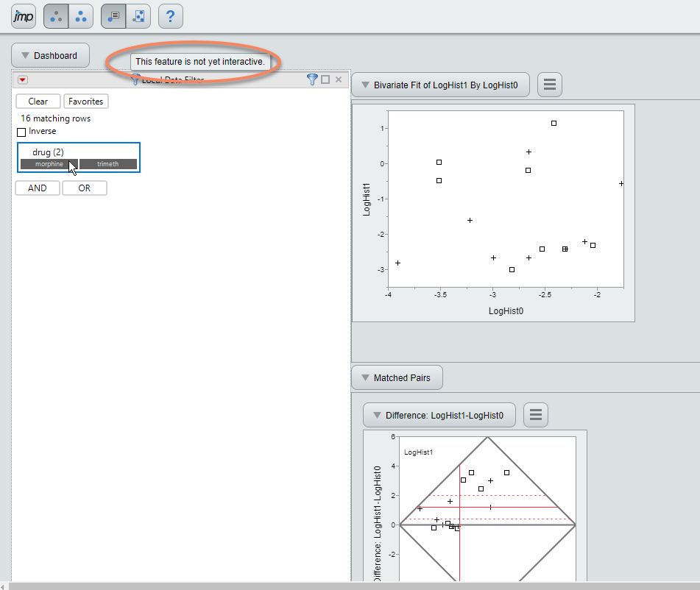This screenshot has width=700, height=590.
Task: Click the AND filter button
Action: [38, 188]
